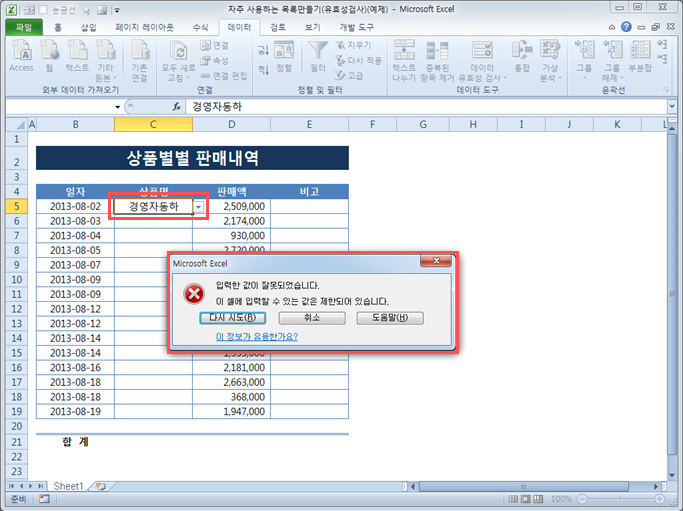
Task: Click the zoom slider in status bar
Action: click(x=621, y=499)
